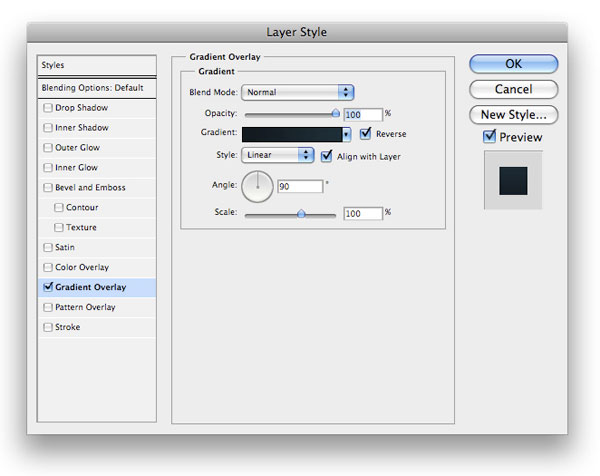
Task: Tick the Inner Glow checkbox
Action: click(48, 168)
